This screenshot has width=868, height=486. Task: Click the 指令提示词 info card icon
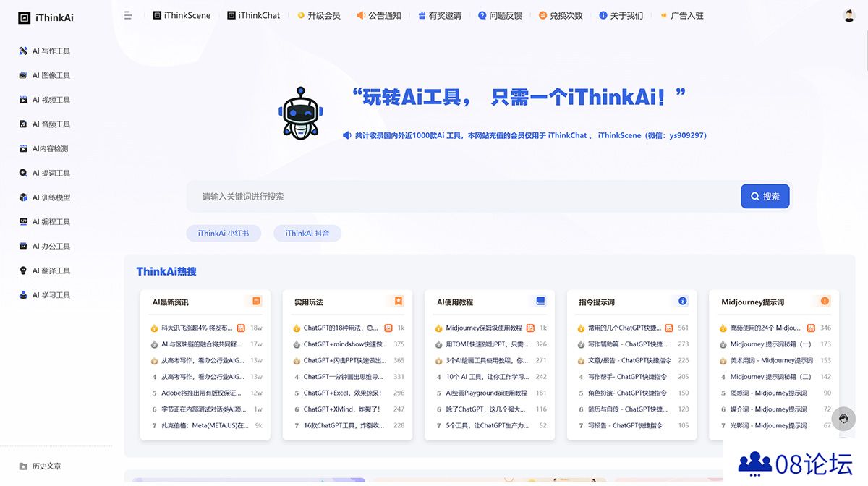click(682, 301)
